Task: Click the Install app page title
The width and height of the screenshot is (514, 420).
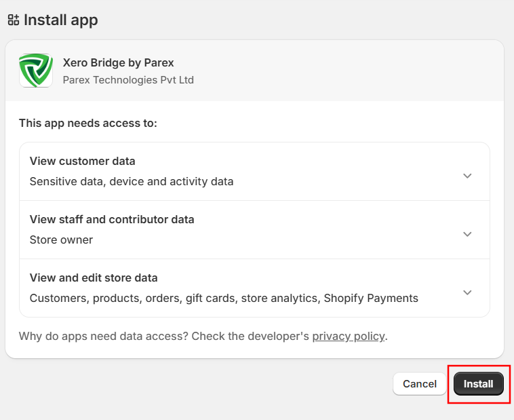Action: pos(61,20)
